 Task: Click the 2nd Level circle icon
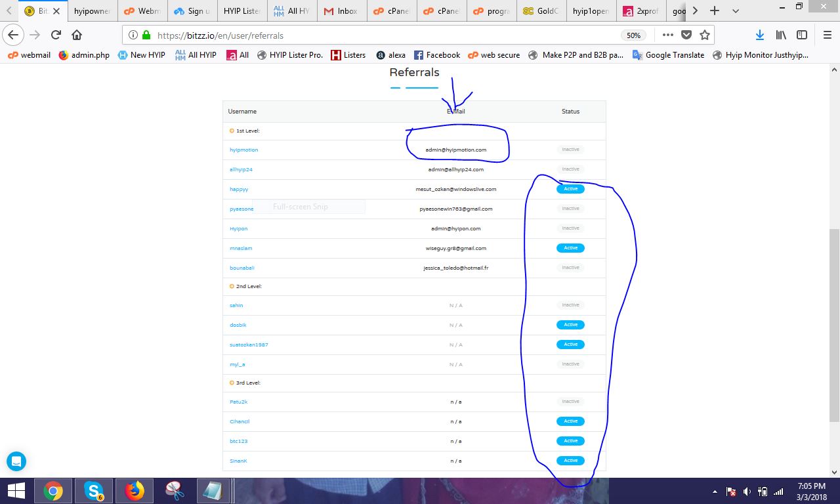(232, 286)
